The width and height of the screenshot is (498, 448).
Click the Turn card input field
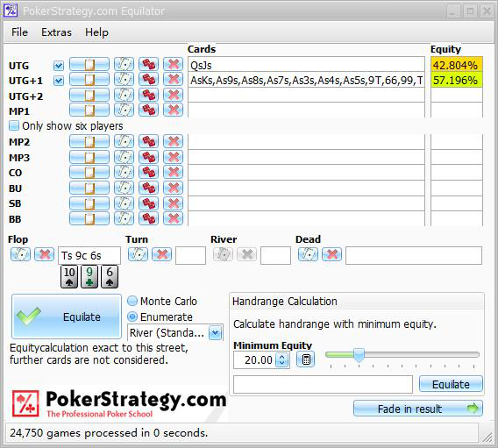(x=190, y=255)
